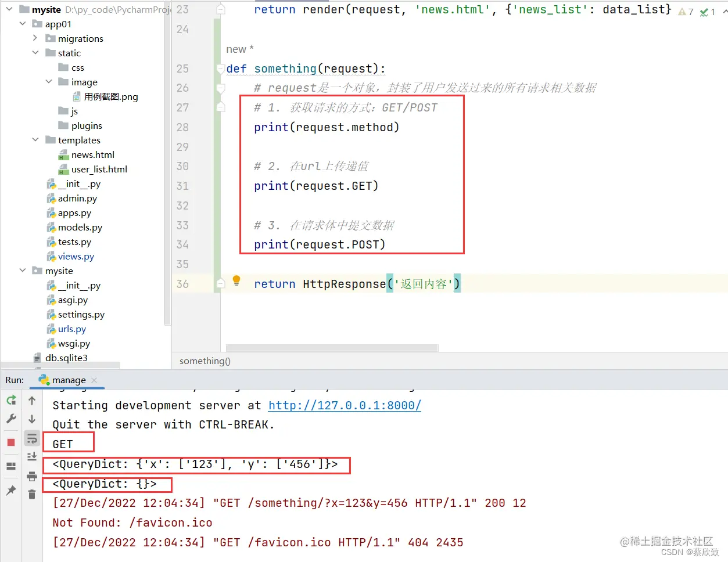
Task: Open run configuration wrench settings
Action: tap(11, 419)
